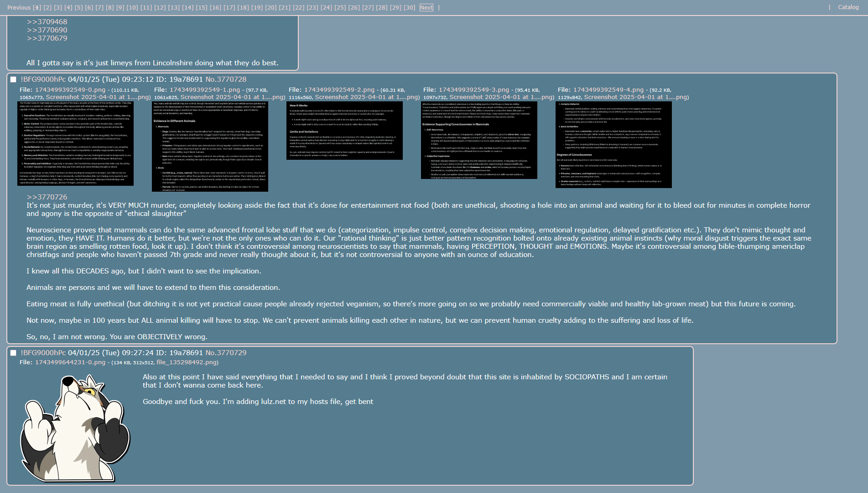The image size is (868, 493).
Task: Jump to page [28] of the board
Action: pos(382,7)
